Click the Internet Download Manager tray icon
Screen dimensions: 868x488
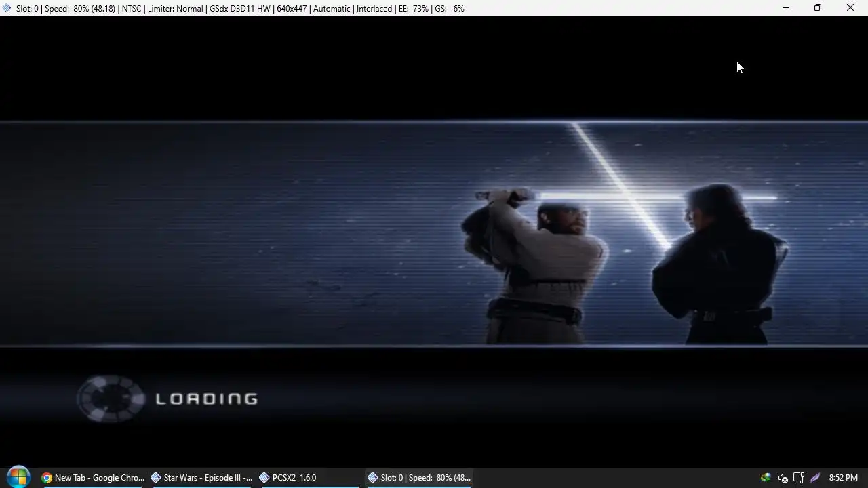[766, 478]
